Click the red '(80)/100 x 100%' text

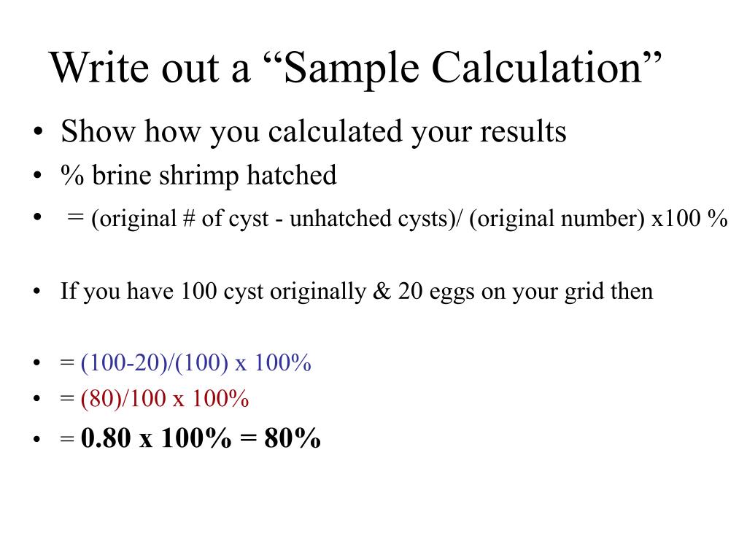pyautogui.click(x=164, y=399)
